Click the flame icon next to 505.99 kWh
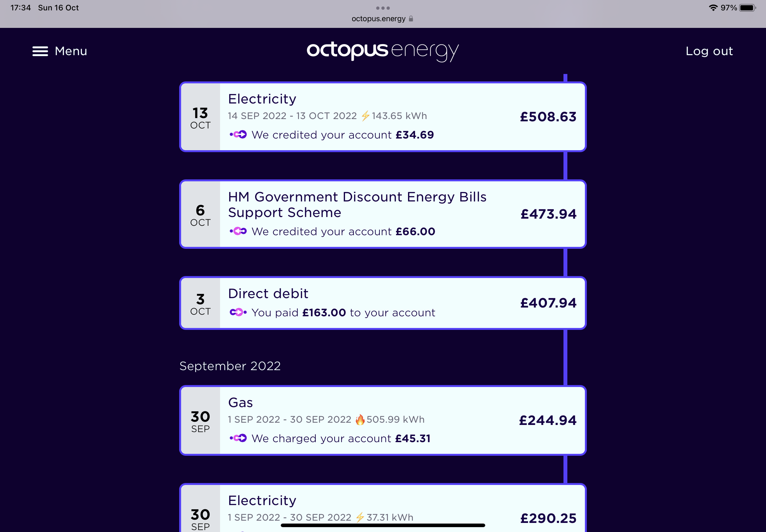This screenshot has width=766, height=532. [360, 419]
